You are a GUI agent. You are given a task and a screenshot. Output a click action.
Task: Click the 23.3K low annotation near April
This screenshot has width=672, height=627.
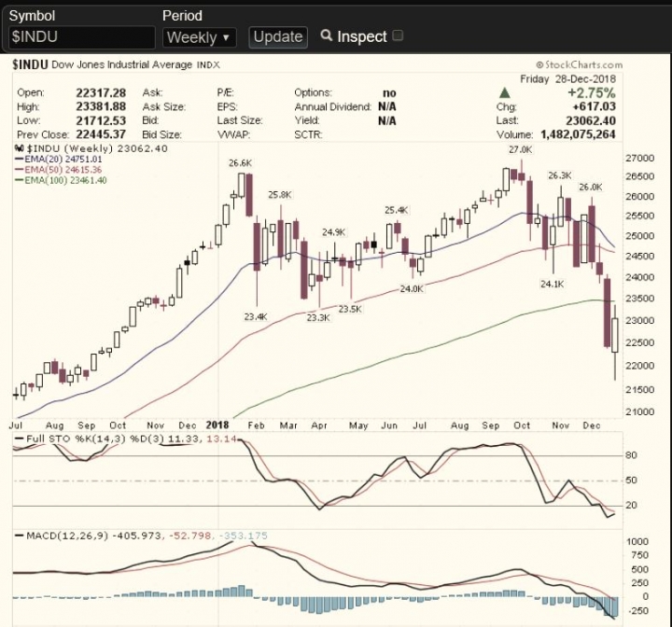(x=318, y=318)
